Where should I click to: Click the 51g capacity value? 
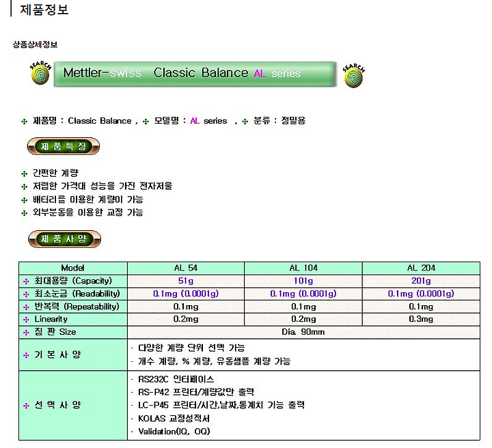pyautogui.click(x=186, y=281)
